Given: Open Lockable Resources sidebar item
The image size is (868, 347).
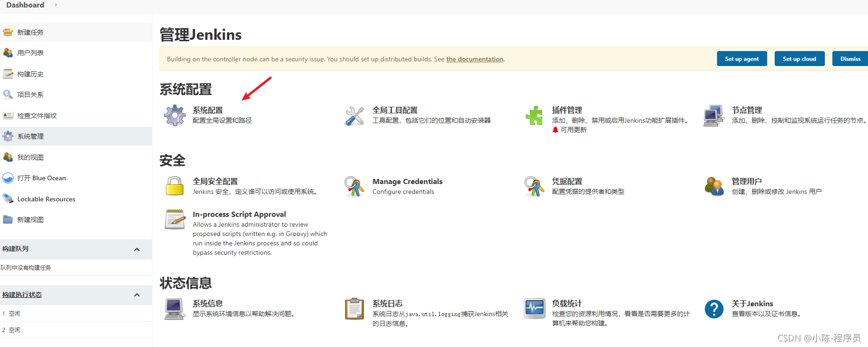Looking at the screenshot, I should pos(76,199).
